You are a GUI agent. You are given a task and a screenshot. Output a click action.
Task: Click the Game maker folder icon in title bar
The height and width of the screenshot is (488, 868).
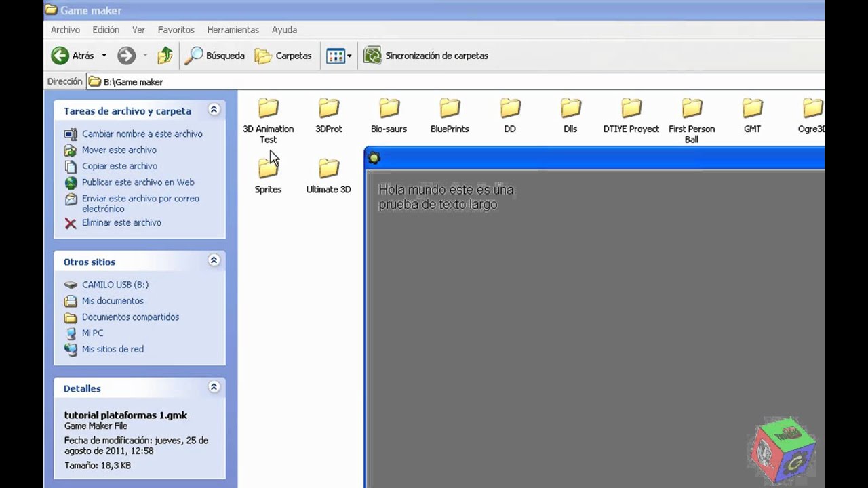51,10
